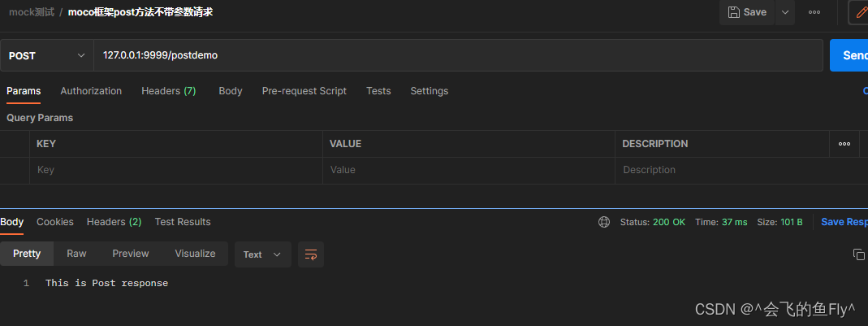
Task: Copy response body using the copy icon
Action: tap(858, 254)
